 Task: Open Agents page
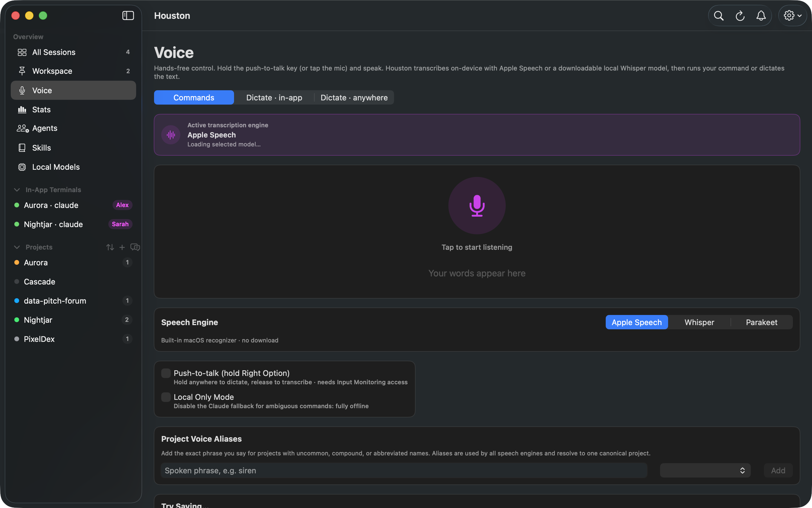tap(73, 128)
